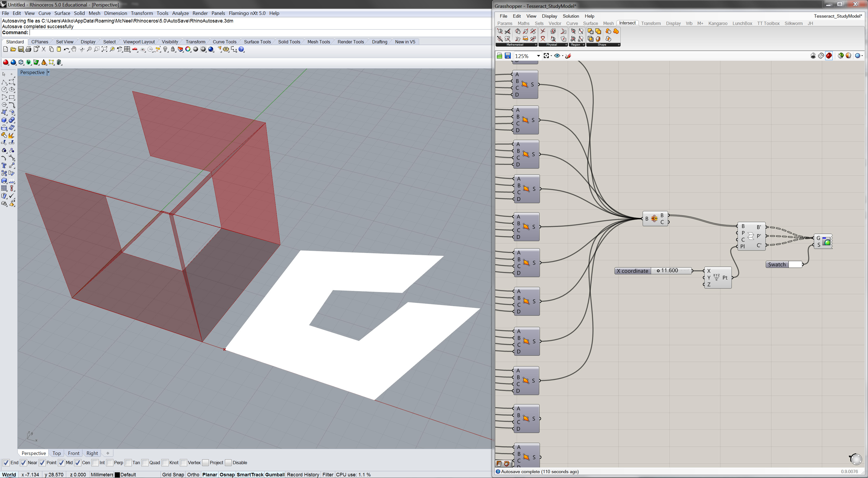The image size is (868, 478).
Task: Enable Grasshopper shaded red preview mode
Action: (x=829, y=56)
